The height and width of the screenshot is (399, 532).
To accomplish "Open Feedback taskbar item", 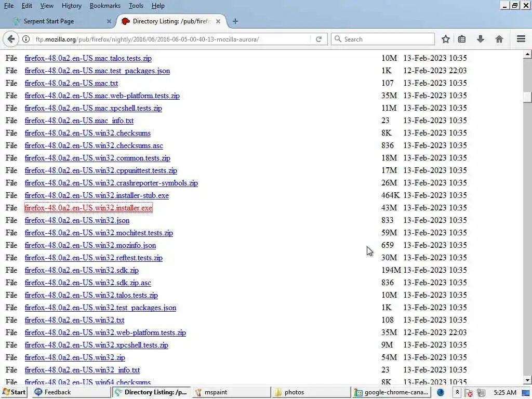I will [71, 392].
